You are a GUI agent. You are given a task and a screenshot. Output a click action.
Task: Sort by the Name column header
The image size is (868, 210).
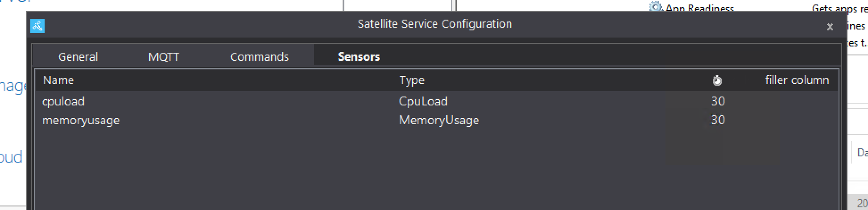58,80
